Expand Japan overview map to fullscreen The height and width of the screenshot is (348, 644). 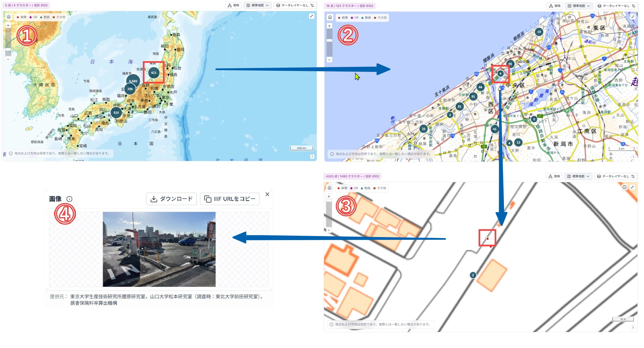point(312,16)
